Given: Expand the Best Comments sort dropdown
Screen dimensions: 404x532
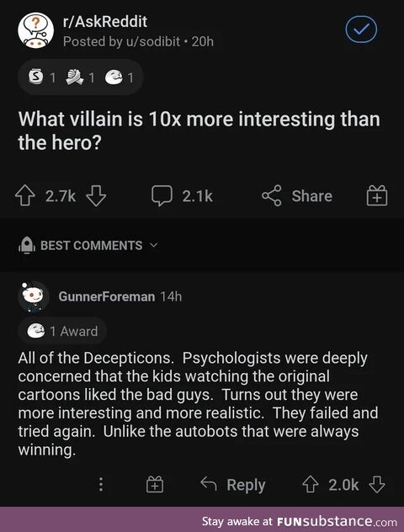Looking at the screenshot, I should (88, 245).
